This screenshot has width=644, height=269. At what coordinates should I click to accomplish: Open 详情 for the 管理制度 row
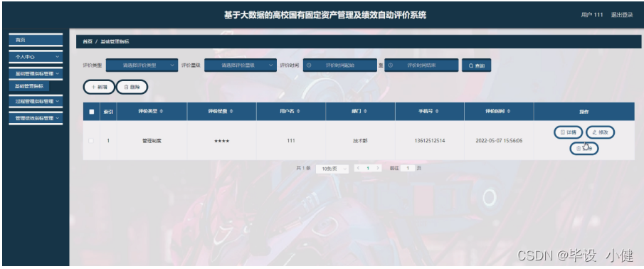pos(569,132)
